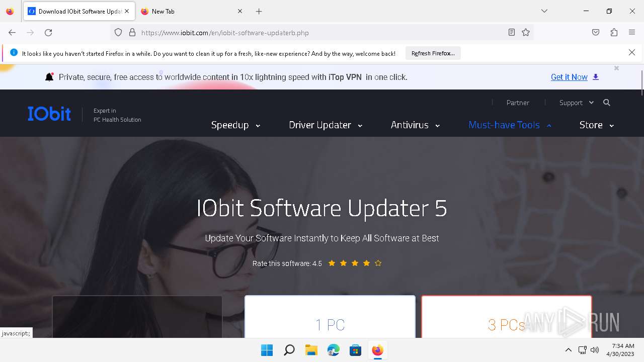Open the Get it Now link

point(569,77)
